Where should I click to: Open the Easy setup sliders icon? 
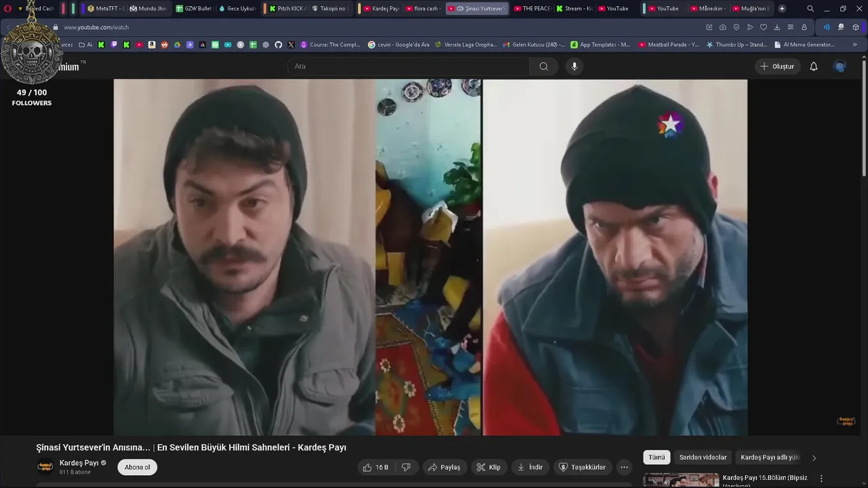coord(791,27)
